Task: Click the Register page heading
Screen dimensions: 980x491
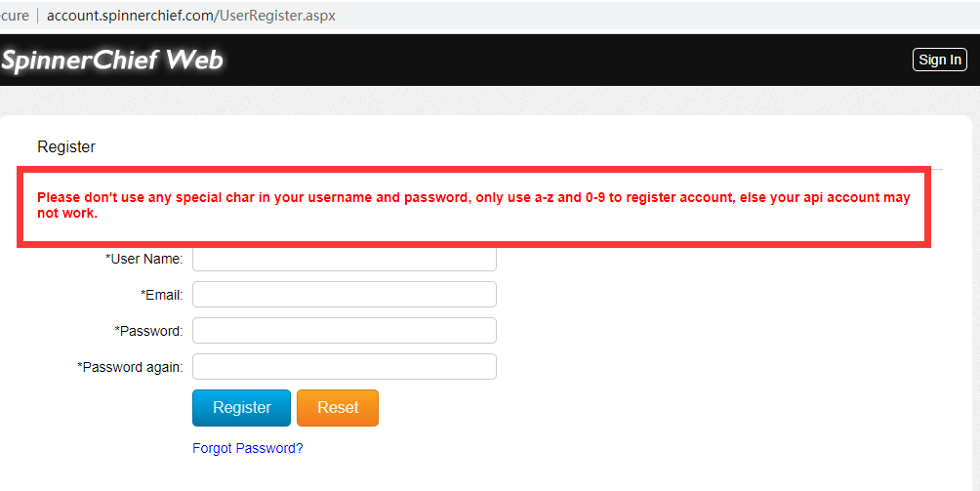Action: [x=66, y=147]
